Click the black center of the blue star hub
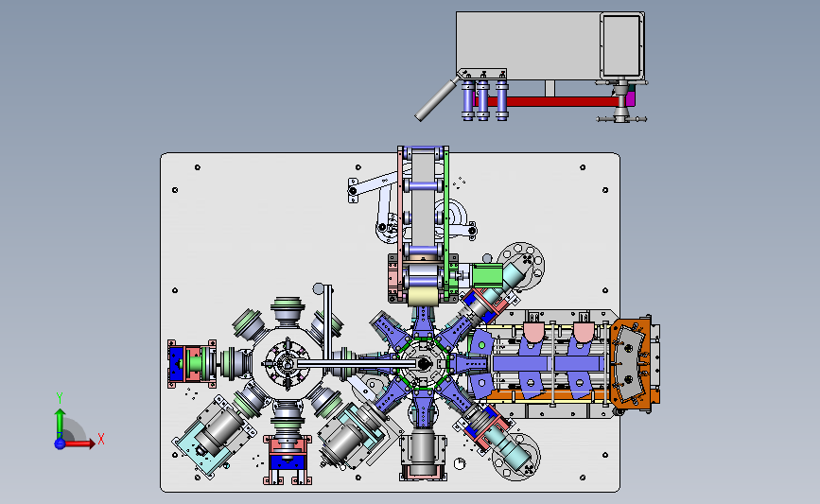Viewport: 820px width, 504px height. tap(424, 363)
